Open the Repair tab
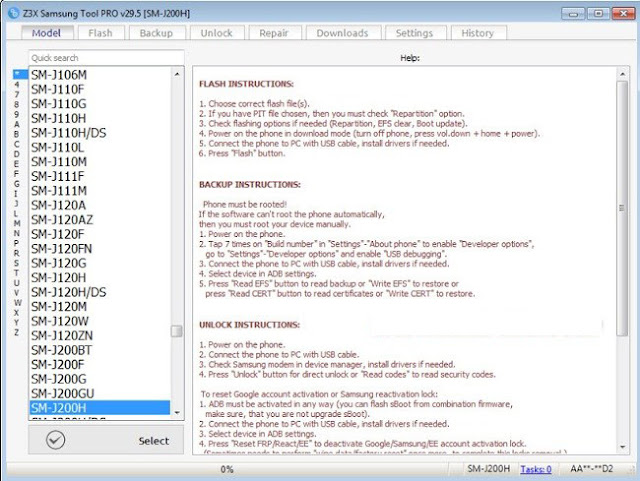The height and width of the screenshot is (481, 640). click(274, 33)
